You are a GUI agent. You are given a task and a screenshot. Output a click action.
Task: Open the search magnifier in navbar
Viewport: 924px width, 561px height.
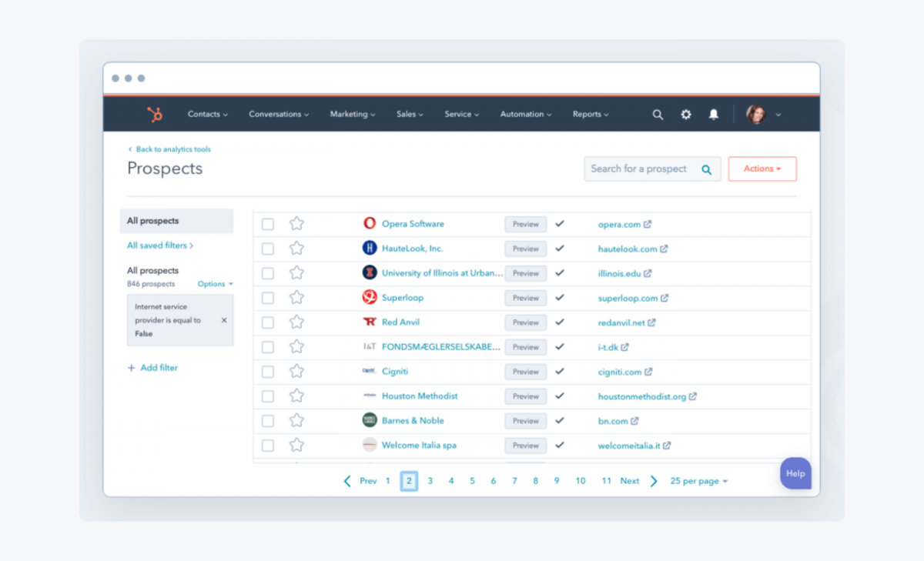pos(658,114)
